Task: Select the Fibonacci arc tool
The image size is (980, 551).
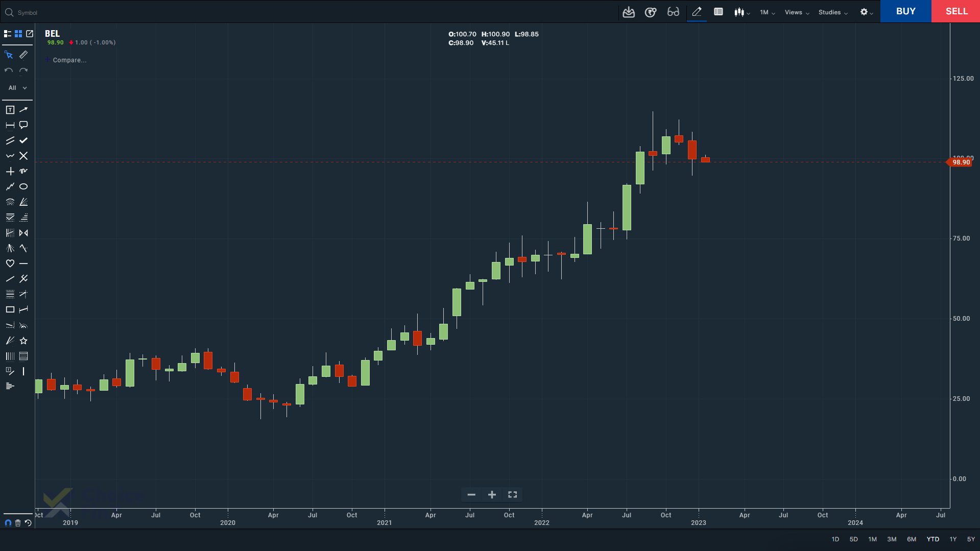Action: (10, 202)
